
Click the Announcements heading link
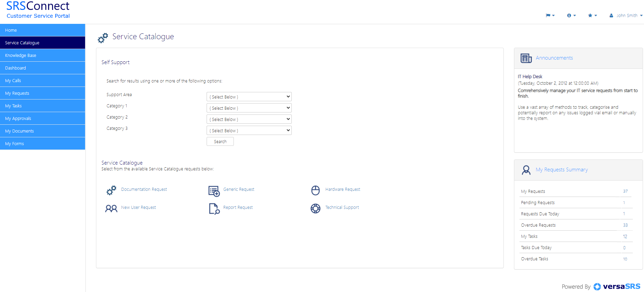[x=554, y=58]
